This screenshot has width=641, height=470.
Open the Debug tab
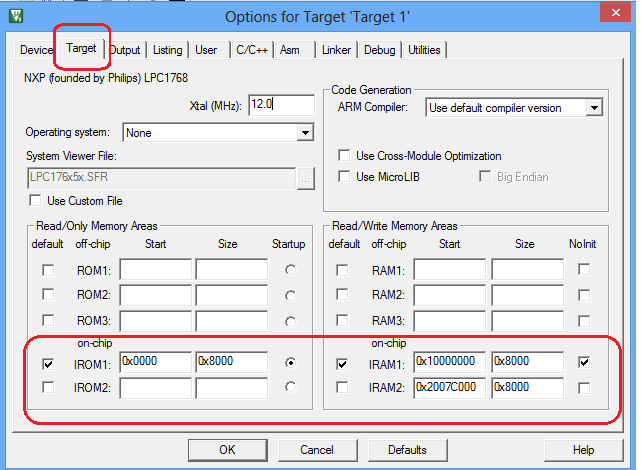pos(379,50)
